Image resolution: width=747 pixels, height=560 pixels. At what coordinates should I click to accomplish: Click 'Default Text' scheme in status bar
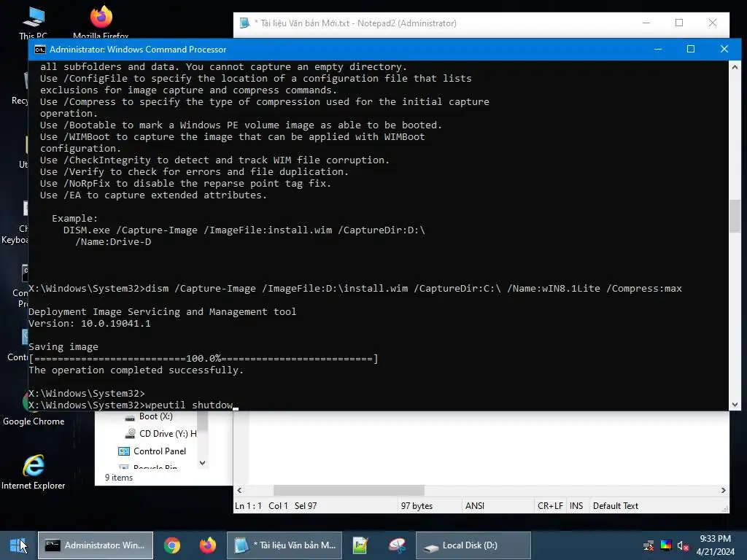[616, 506]
